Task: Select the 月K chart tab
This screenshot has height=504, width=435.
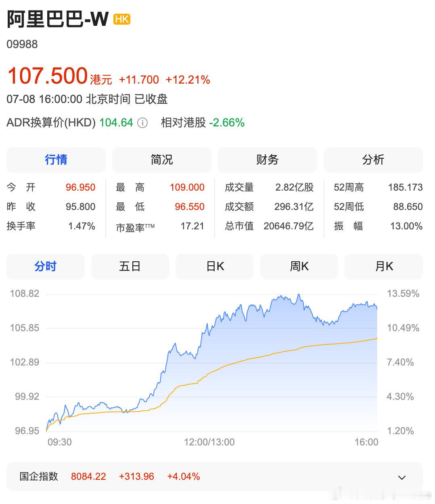Action: (384, 267)
